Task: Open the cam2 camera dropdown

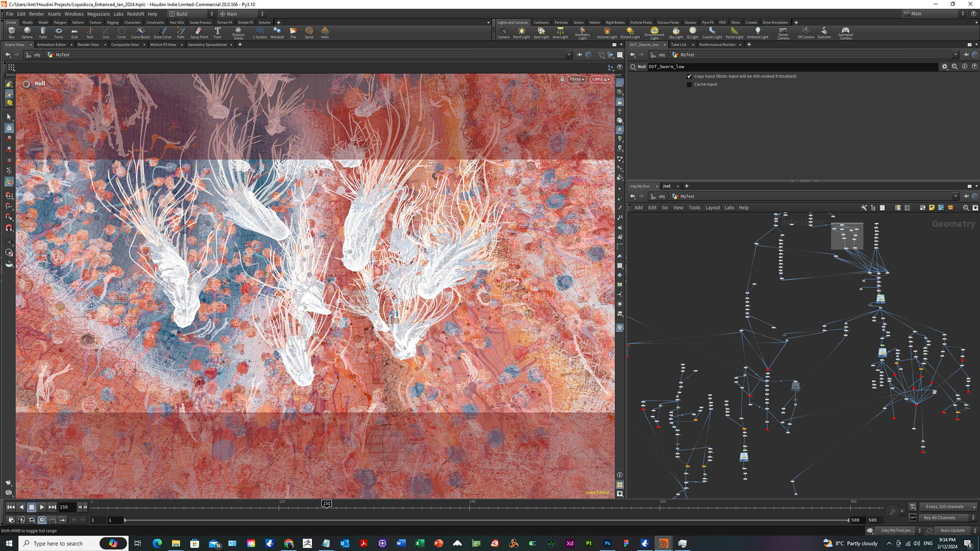Action: coord(601,79)
